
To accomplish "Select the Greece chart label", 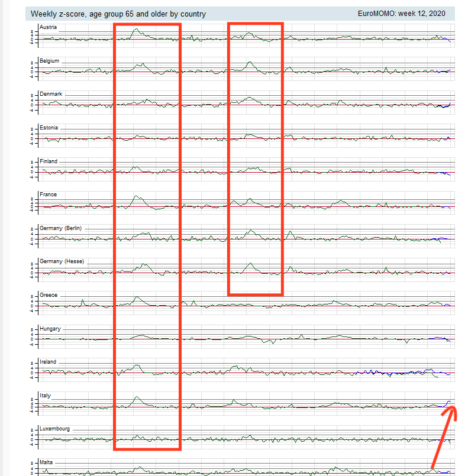I will (x=49, y=294).
